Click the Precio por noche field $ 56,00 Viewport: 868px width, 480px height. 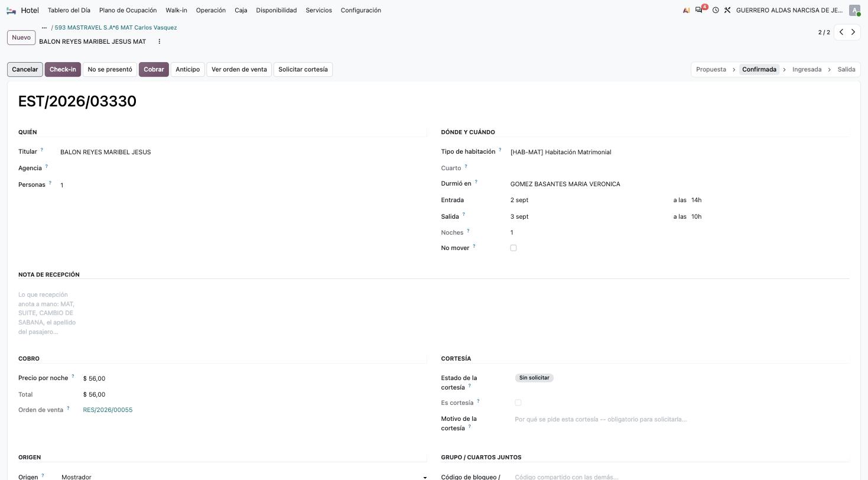(254, 378)
